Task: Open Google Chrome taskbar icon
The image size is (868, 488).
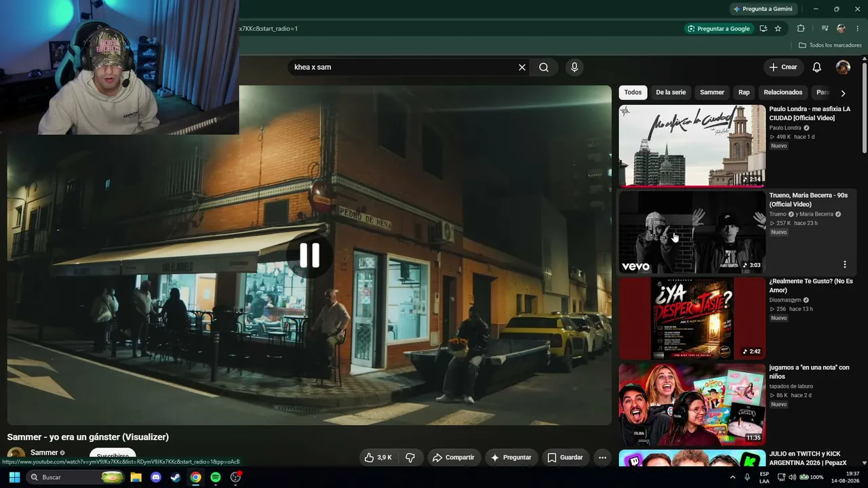Action: coord(195,477)
